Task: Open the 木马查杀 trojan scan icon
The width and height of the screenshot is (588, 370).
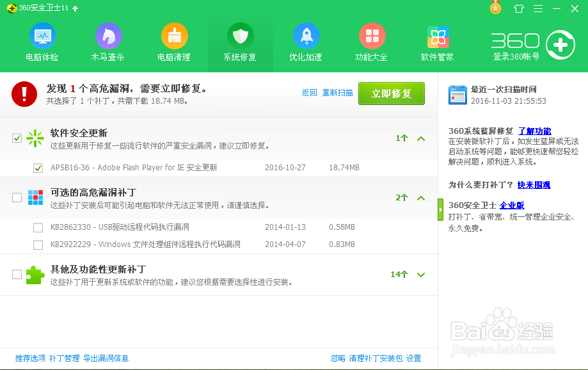Action: click(x=108, y=36)
